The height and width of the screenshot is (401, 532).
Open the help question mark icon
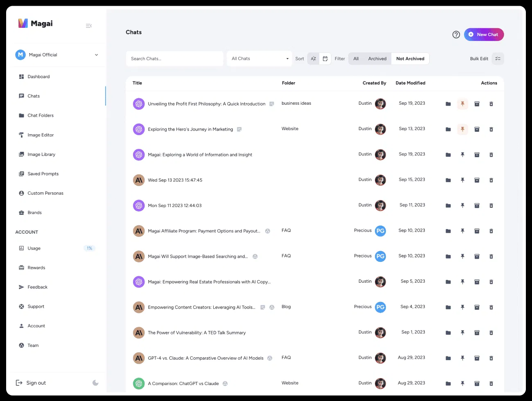(456, 35)
